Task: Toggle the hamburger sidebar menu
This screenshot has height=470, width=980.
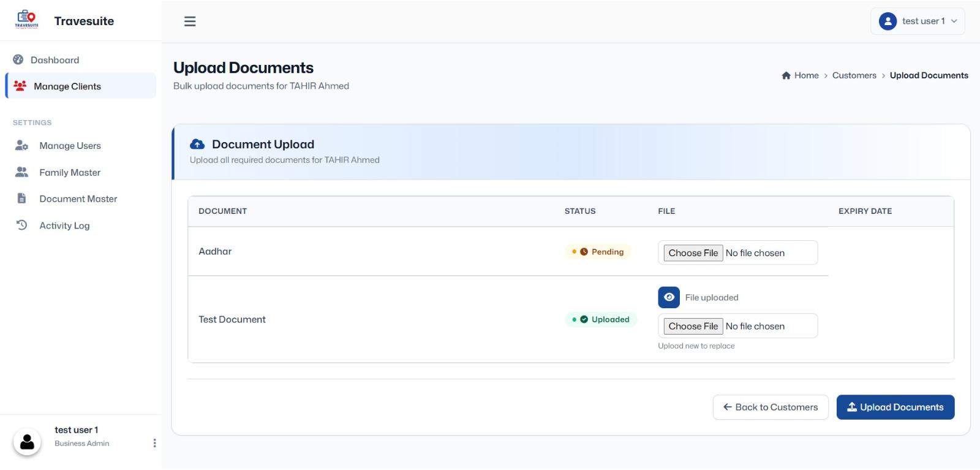Action: click(x=190, y=21)
